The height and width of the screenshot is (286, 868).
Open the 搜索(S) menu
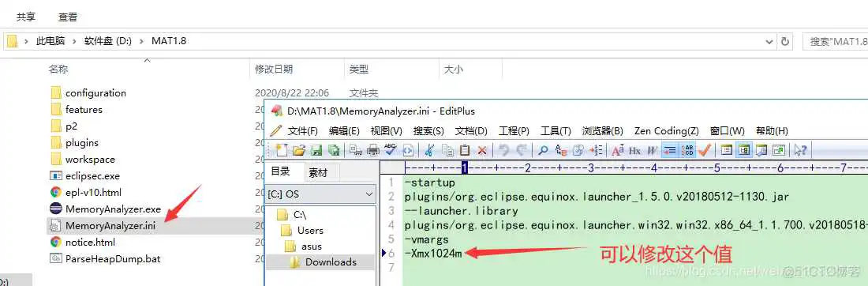(428, 131)
